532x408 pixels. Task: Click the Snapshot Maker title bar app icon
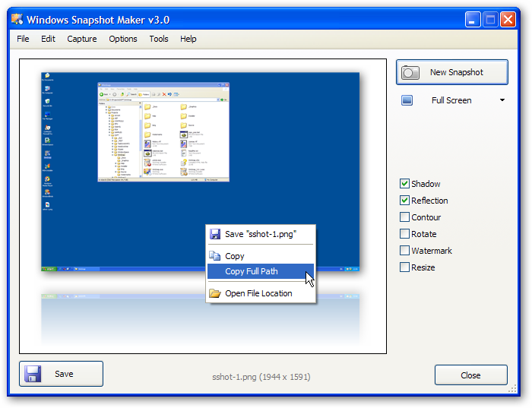coord(17,19)
